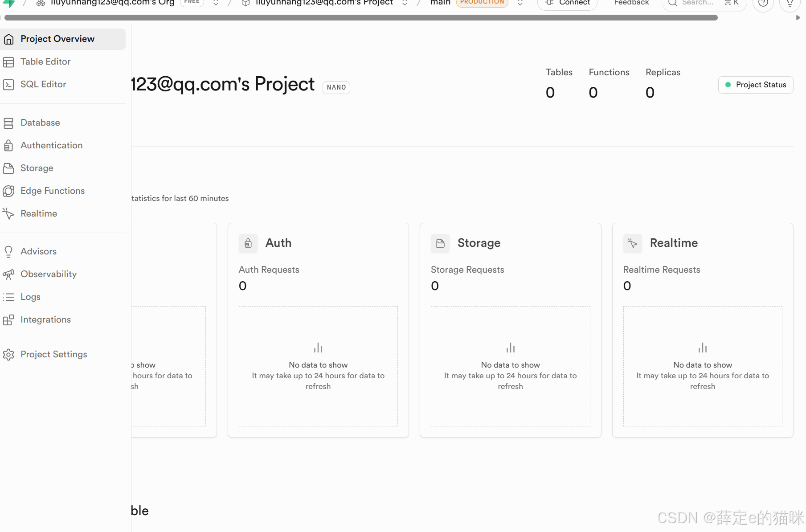Click the scrollbar right arrow
The height and width of the screenshot is (532, 806).
[x=798, y=18]
